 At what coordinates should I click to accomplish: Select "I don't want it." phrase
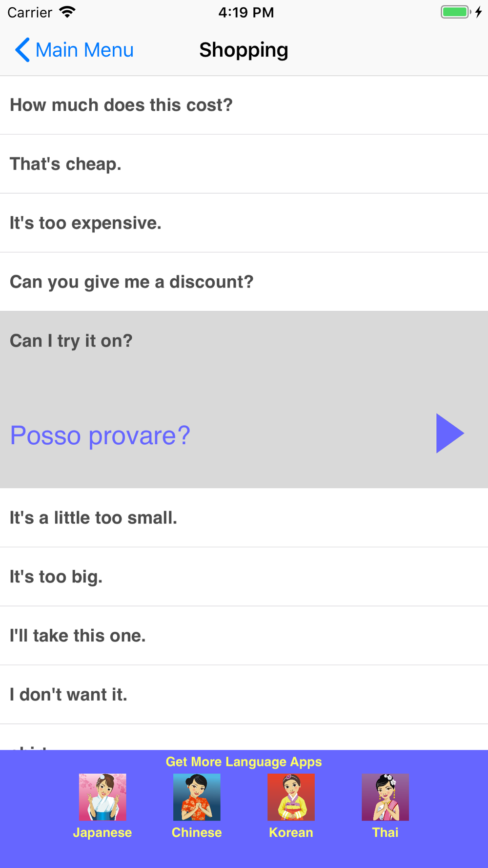coord(244,695)
